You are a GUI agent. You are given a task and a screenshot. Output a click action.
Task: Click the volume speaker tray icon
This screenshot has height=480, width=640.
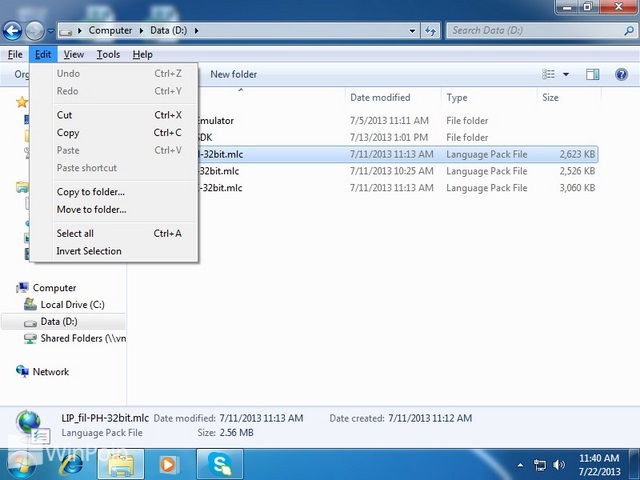pyautogui.click(x=558, y=465)
